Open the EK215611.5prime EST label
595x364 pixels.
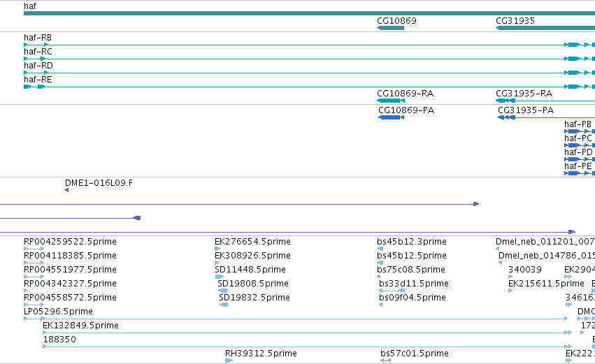(x=547, y=284)
